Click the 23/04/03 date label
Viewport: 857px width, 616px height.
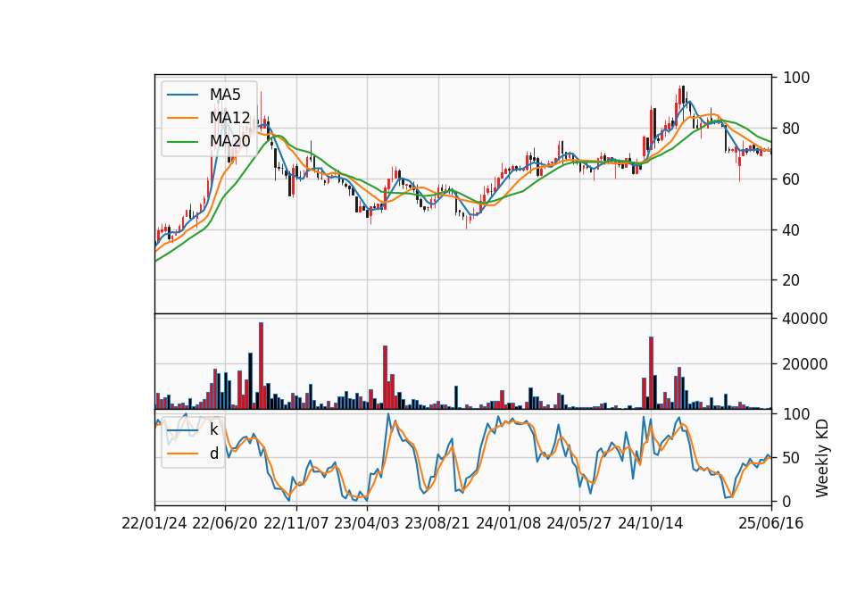tap(367, 524)
